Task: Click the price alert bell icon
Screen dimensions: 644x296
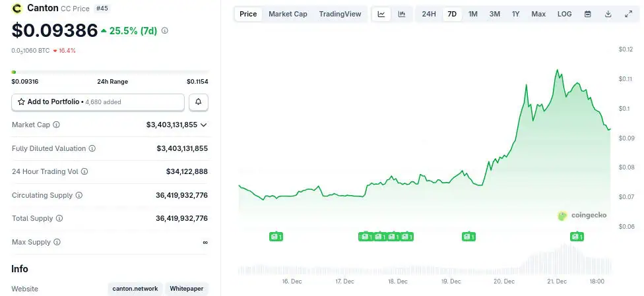Action: tap(199, 102)
